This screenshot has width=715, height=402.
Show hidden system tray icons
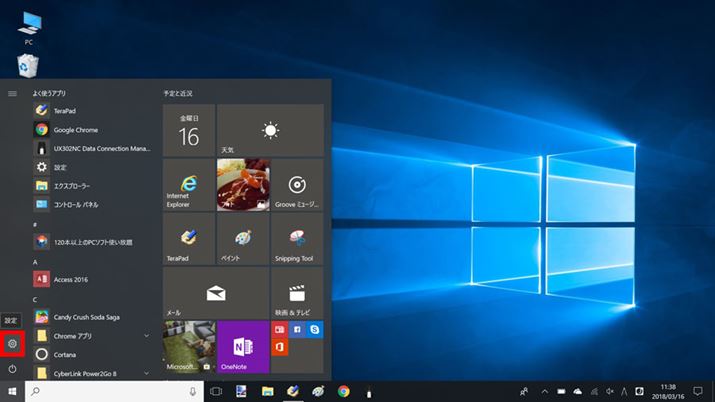tap(543, 392)
